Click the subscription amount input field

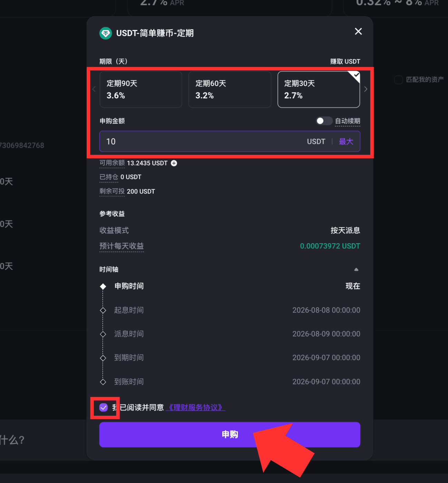pos(230,141)
